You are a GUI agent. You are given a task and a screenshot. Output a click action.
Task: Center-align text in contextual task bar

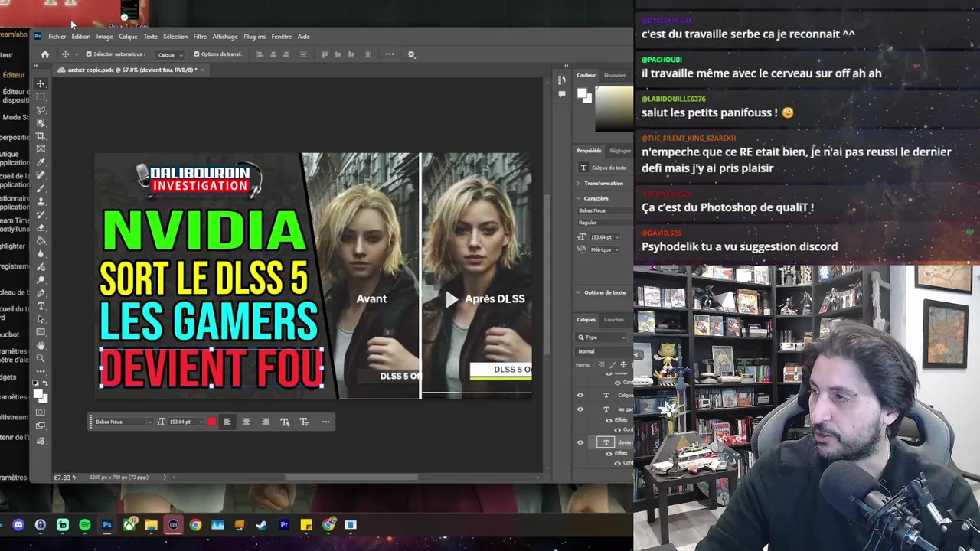pyautogui.click(x=246, y=422)
